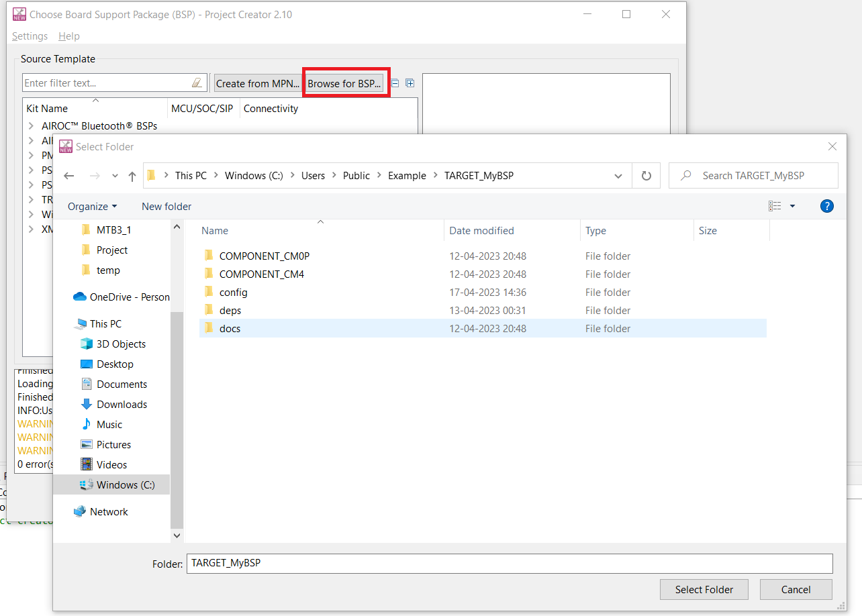Open MTB3_1 in navigation pane
This screenshot has height=616, width=862.
(113, 229)
